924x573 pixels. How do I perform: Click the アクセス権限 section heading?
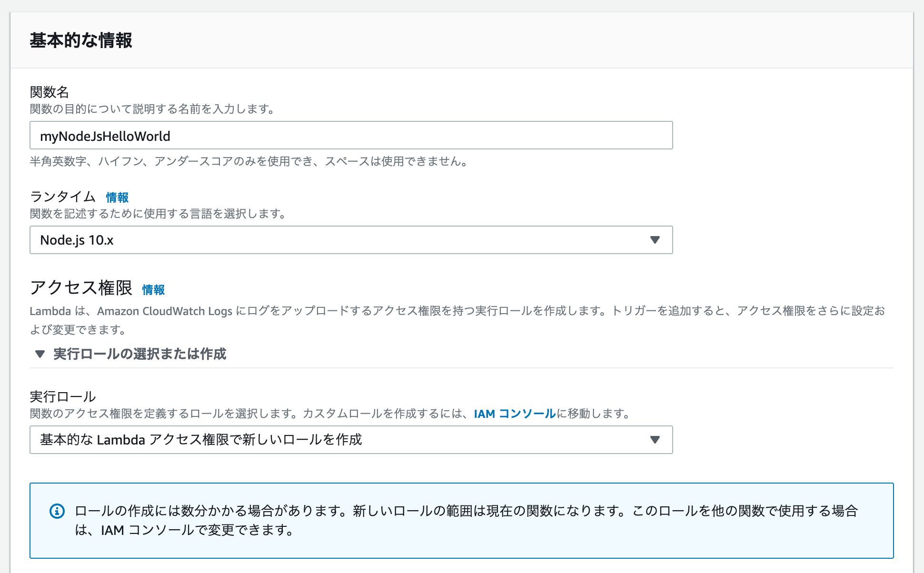[x=81, y=288]
